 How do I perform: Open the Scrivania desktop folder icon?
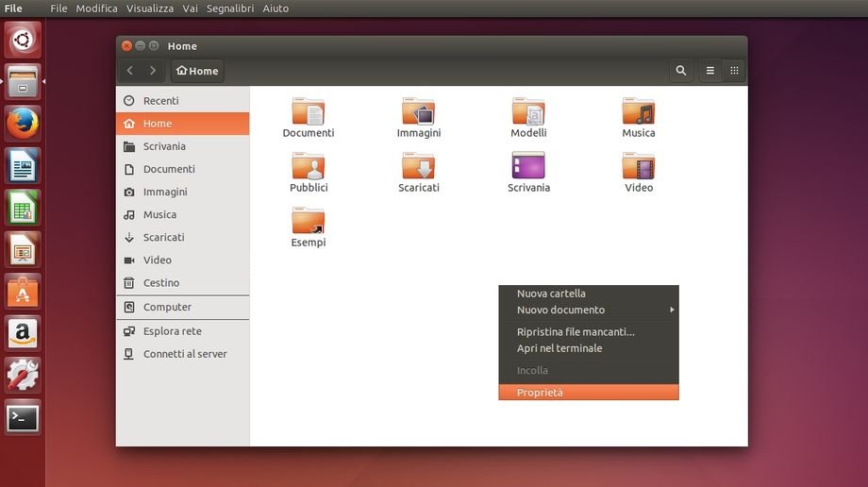[x=528, y=168]
